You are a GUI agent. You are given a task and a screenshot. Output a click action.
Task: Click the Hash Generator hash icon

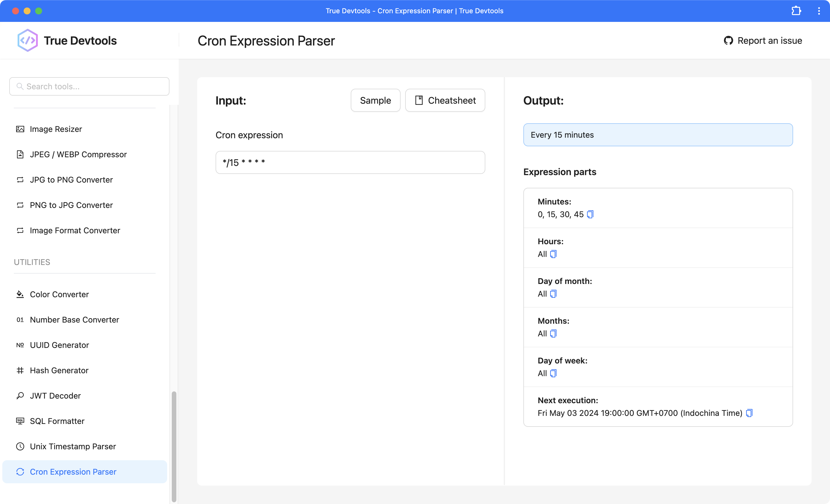(20, 370)
